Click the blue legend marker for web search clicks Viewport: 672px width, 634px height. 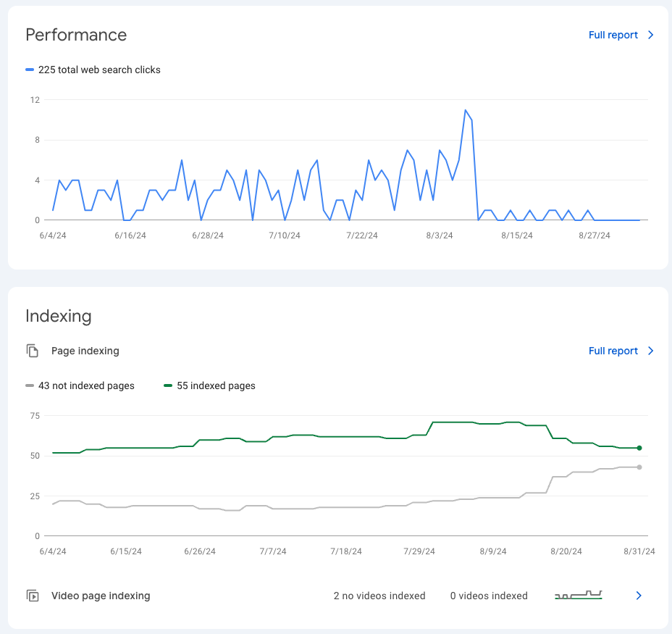30,70
